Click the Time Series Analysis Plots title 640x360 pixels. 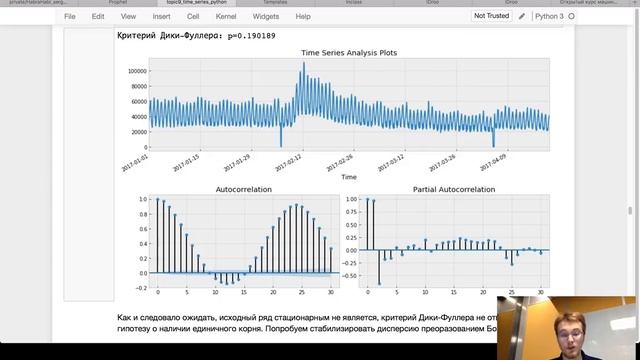pos(349,53)
